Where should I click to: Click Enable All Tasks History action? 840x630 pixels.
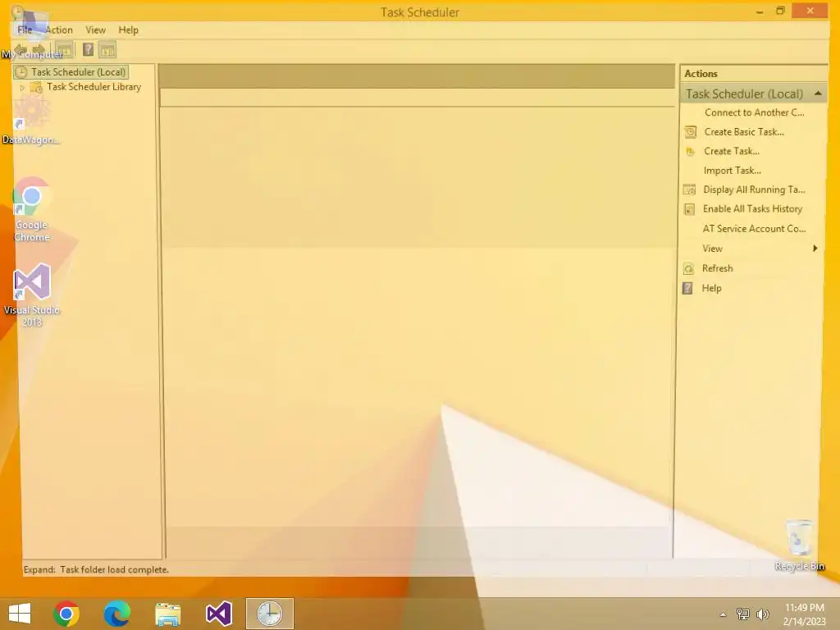[x=752, y=209]
